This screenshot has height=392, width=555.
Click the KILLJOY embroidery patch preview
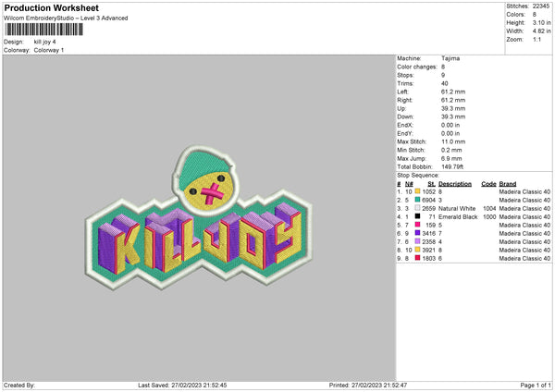point(199,218)
